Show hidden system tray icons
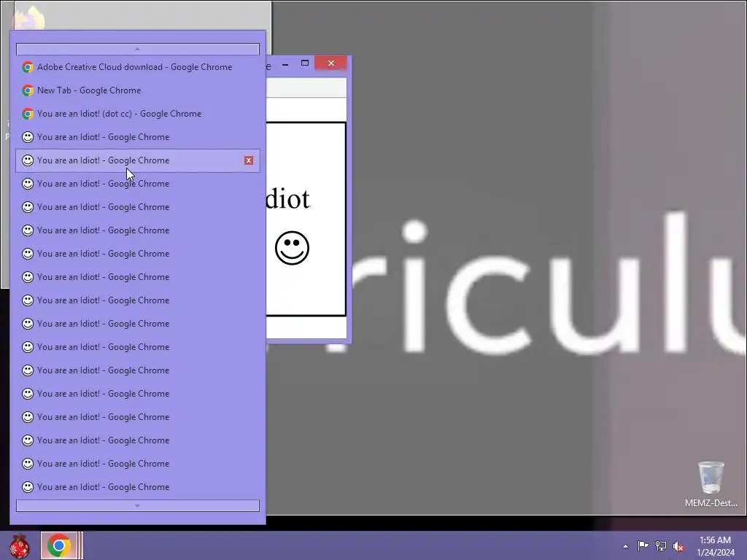The width and height of the screenshot is (747, 560). pos(625,546)
